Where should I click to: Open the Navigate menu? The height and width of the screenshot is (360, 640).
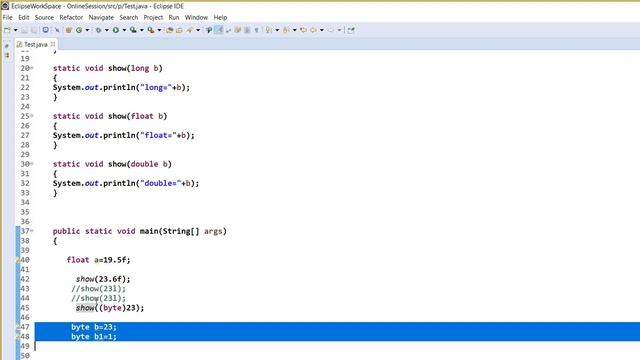101,18
